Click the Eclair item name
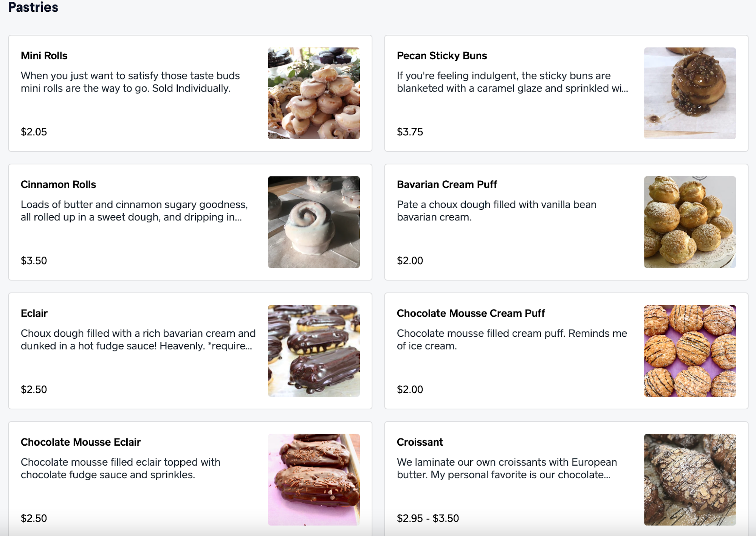756x536 pixels. (34, 313)
